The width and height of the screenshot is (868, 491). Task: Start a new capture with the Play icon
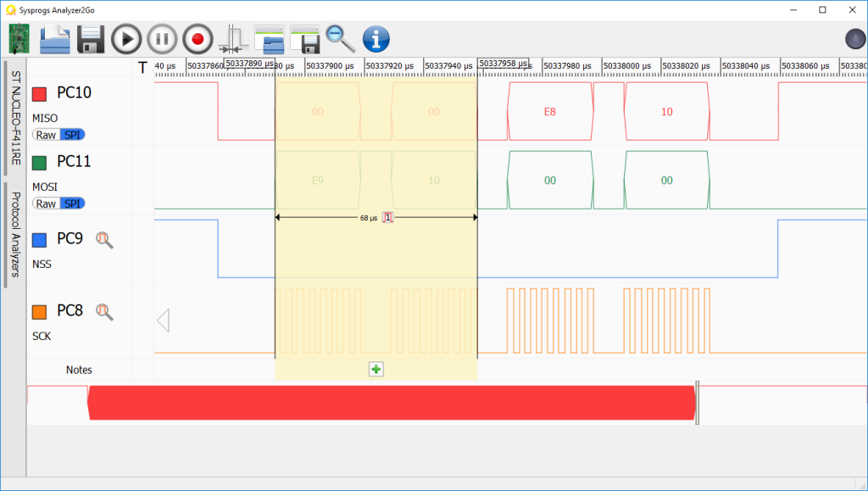pyautogui.click(x=125, y=38)
